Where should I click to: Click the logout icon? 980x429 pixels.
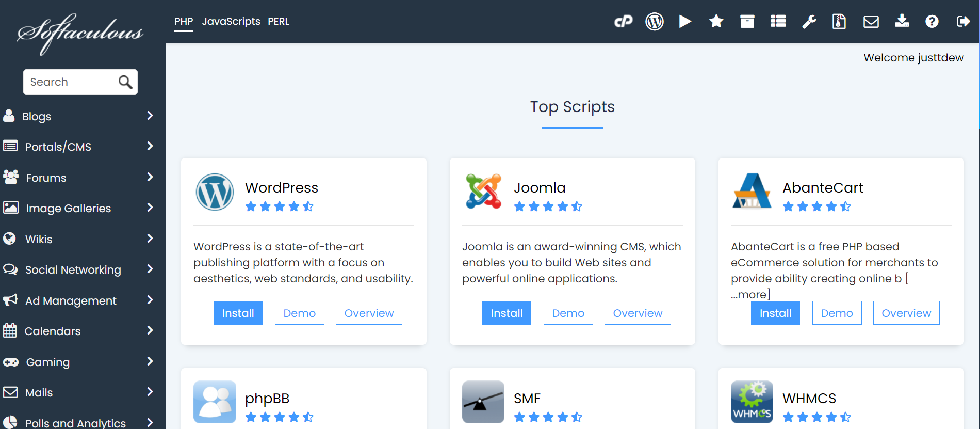[963, 21]
